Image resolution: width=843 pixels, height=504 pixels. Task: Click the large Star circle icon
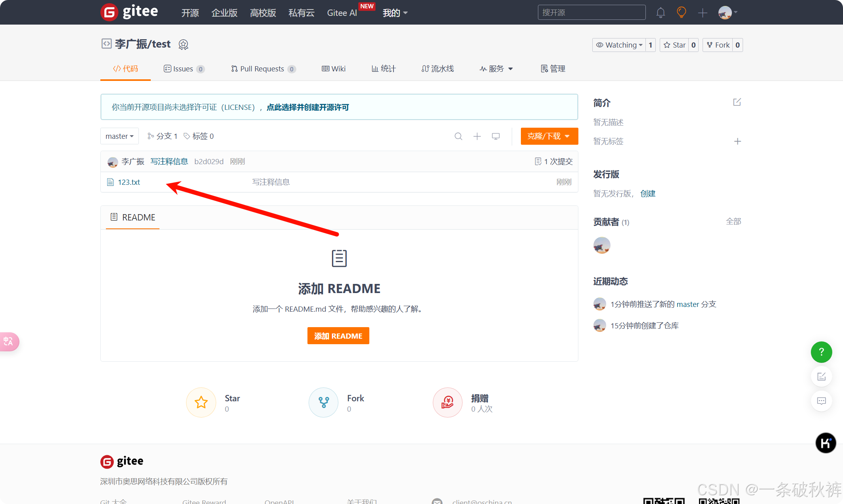click(201, 402)
